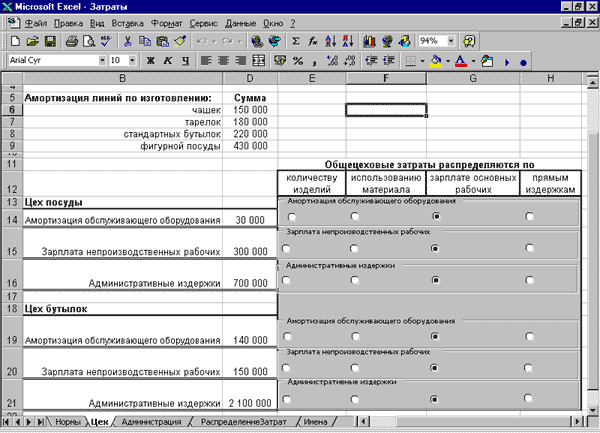
Task: Copy selection with the Copy icon
Action: [145, 41]
